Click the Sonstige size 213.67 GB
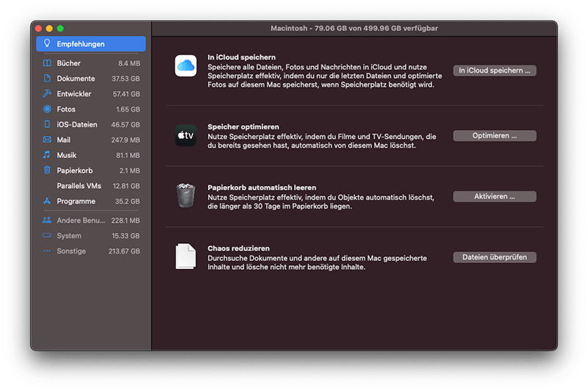This screenshot has height=391, width=588. [124, 251]
